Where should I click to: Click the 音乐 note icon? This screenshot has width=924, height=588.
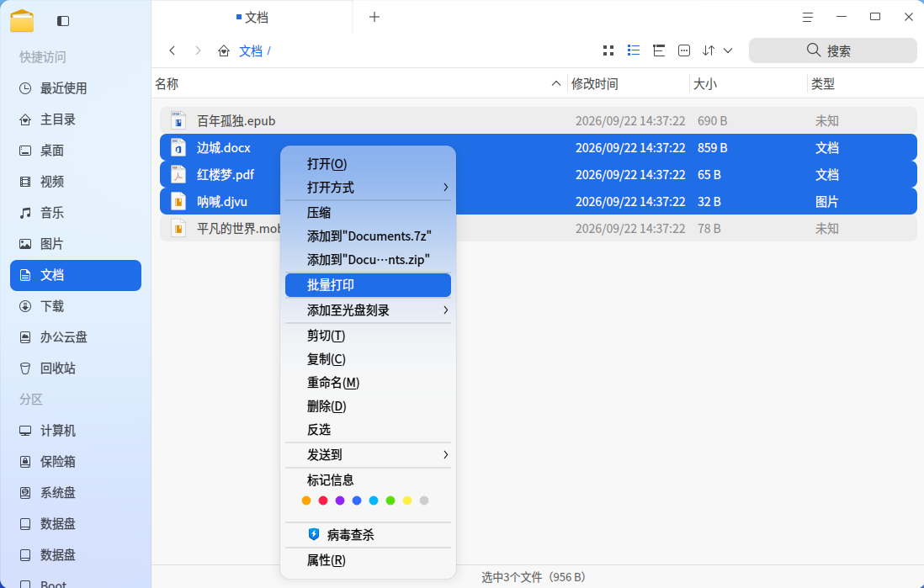pyautogui.click(x=25, y=213)
